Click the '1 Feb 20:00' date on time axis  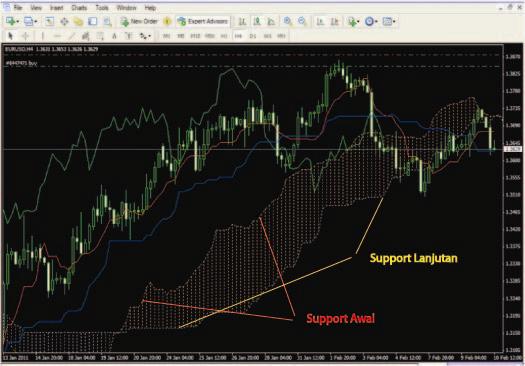(343, 358)
